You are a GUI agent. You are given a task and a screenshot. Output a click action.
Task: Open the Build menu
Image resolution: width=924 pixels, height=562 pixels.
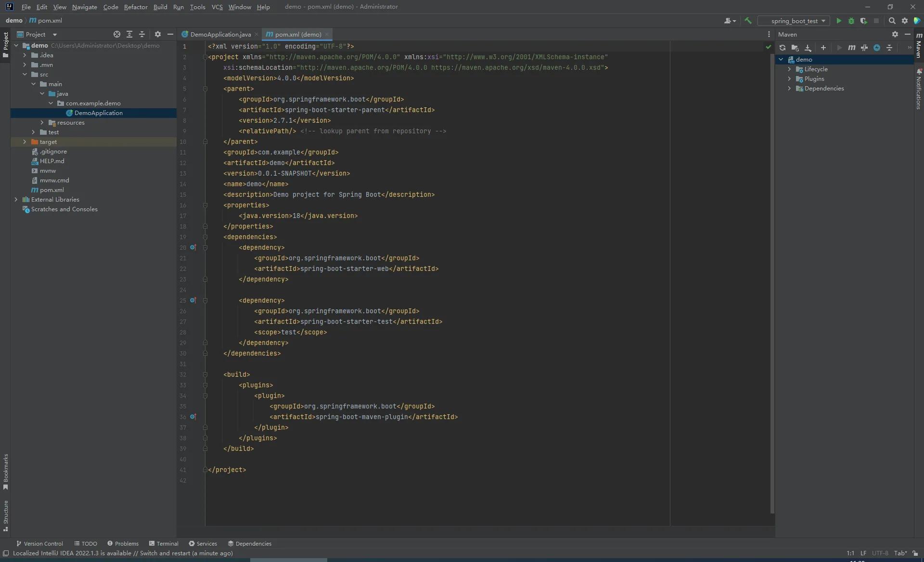tap(161, 7)
